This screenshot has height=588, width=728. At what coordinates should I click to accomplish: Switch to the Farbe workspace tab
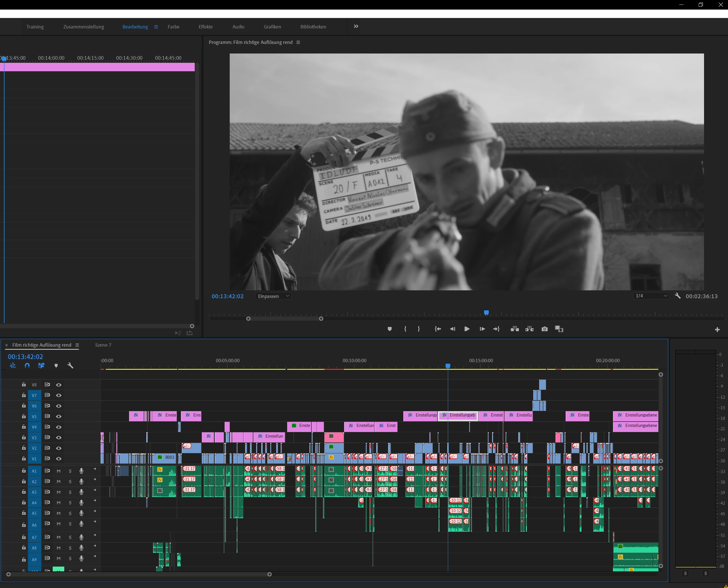[173, 27]
